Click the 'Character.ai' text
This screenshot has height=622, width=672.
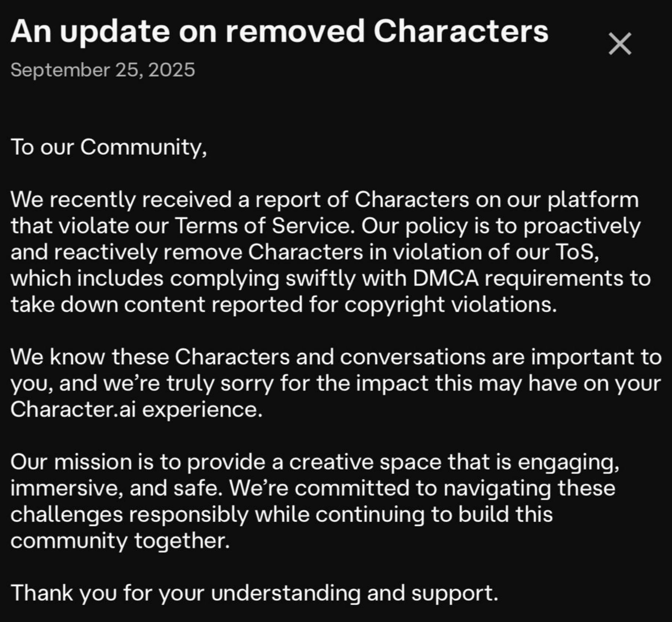[x=73, y=409]
